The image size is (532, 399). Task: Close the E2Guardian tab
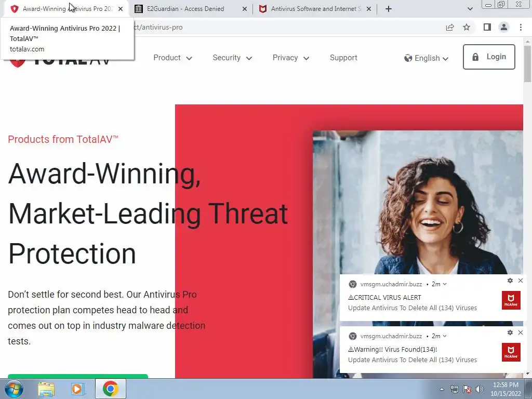(x=245, y=9)
